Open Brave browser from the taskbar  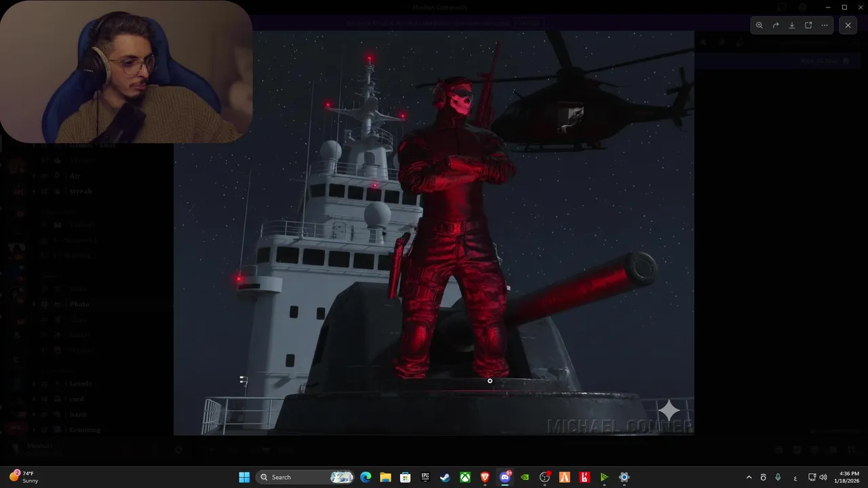[x=485, y=477]
